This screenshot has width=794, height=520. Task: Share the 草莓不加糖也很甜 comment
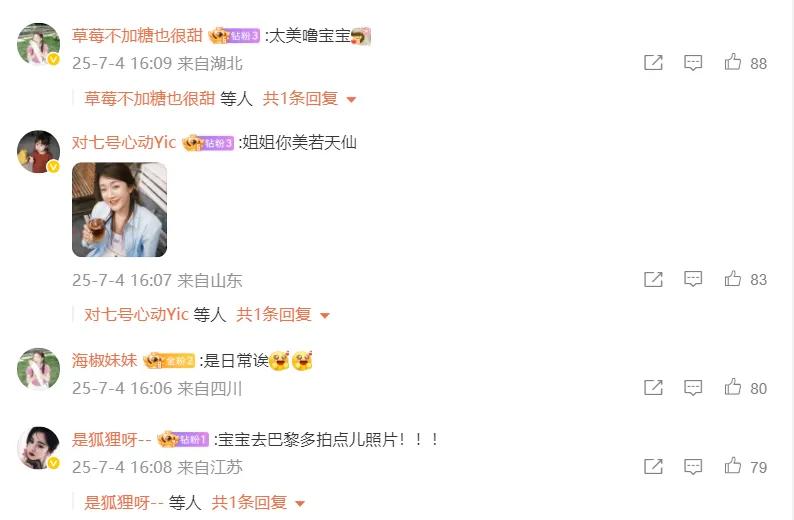pos(653,63)
